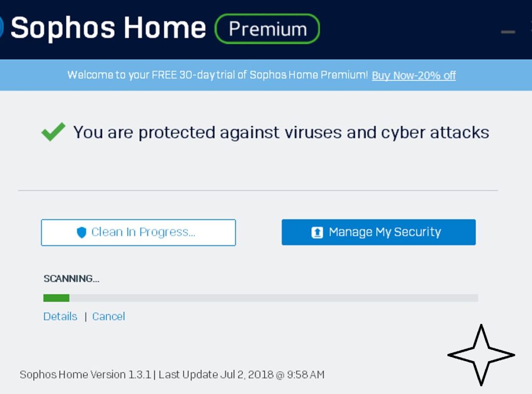Viewport: 532px width, 394px height.
Task: Click the blue shield icon on Clean In Progress
Action: click(81, 232)
